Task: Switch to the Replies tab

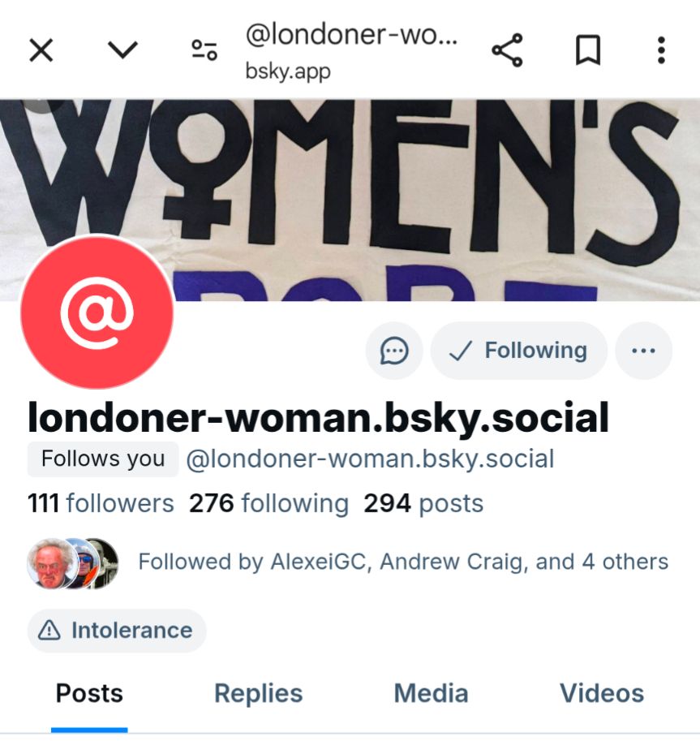Action: tap(259, 693)
